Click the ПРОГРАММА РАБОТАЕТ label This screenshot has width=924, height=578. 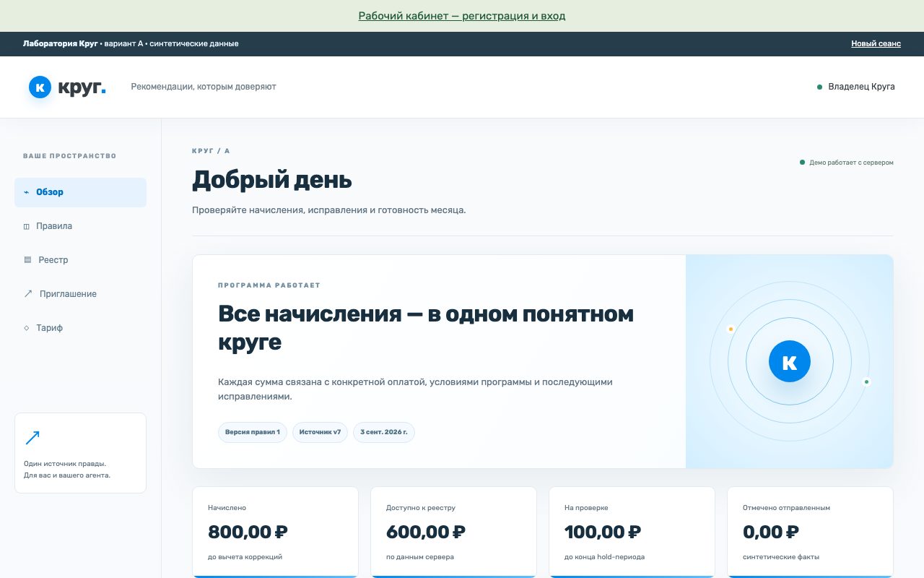click(x=269, y=285)
